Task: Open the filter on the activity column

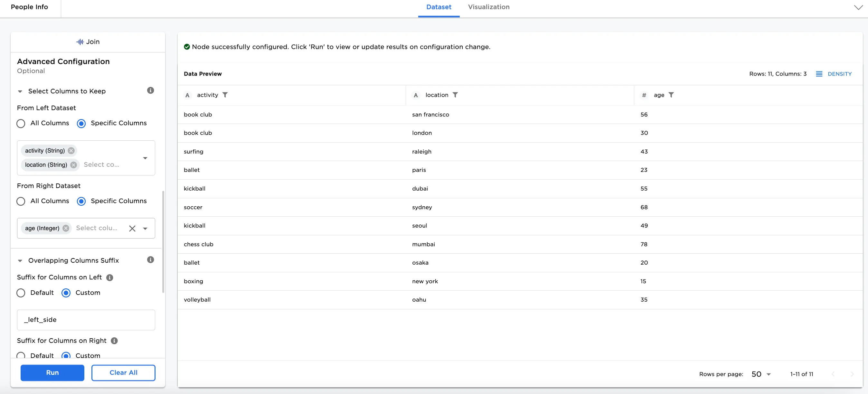Action: tap(225, 95)
